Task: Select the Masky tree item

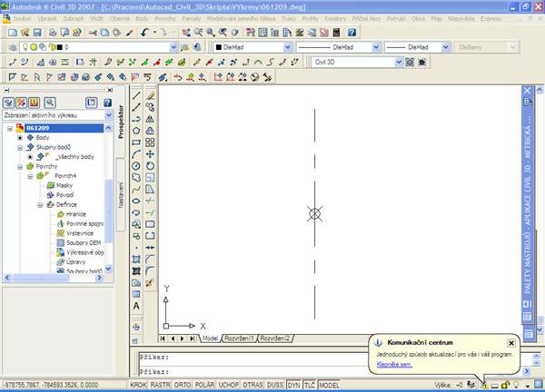Action: coord(64,185)
